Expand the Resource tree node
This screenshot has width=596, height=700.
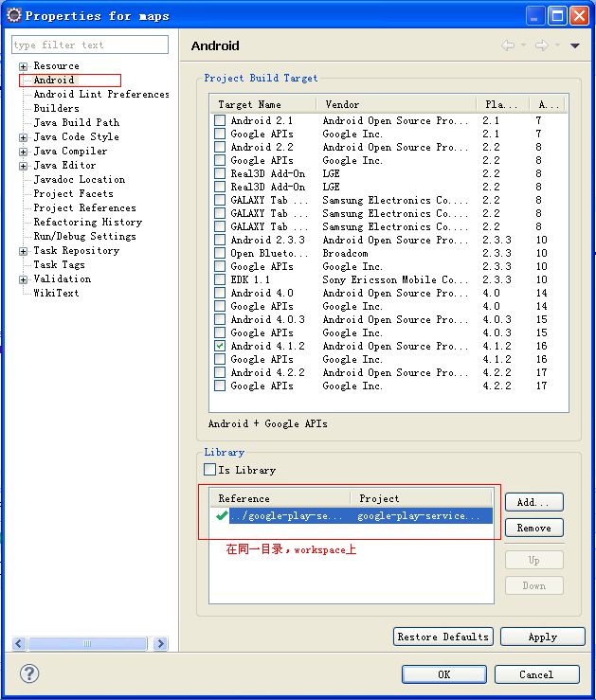(x=24, y=66)
